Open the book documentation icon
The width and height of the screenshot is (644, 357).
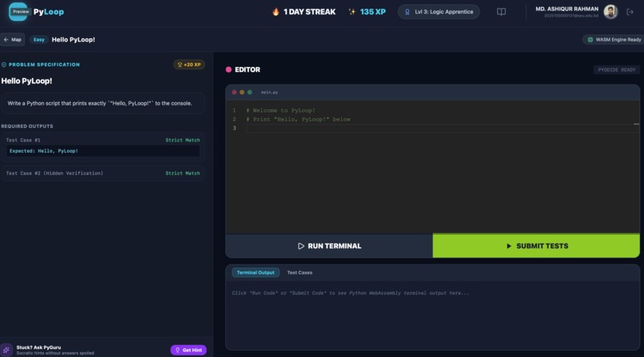click(x=501, y=12)
